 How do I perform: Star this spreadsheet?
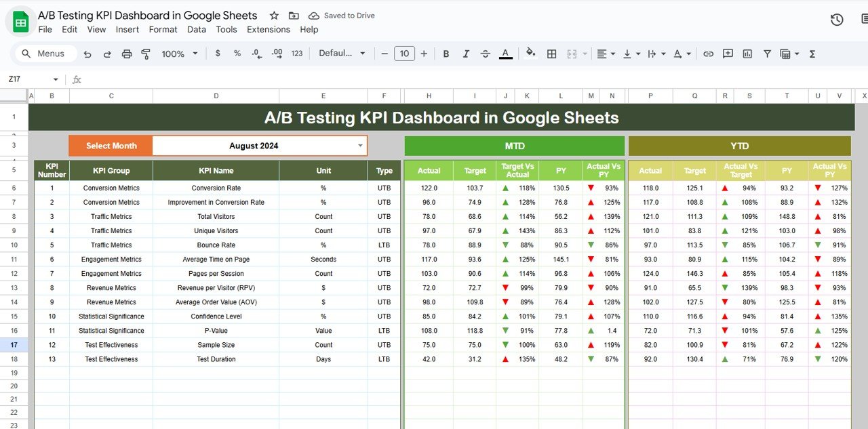pyautogui.click(x=273, y=15)
